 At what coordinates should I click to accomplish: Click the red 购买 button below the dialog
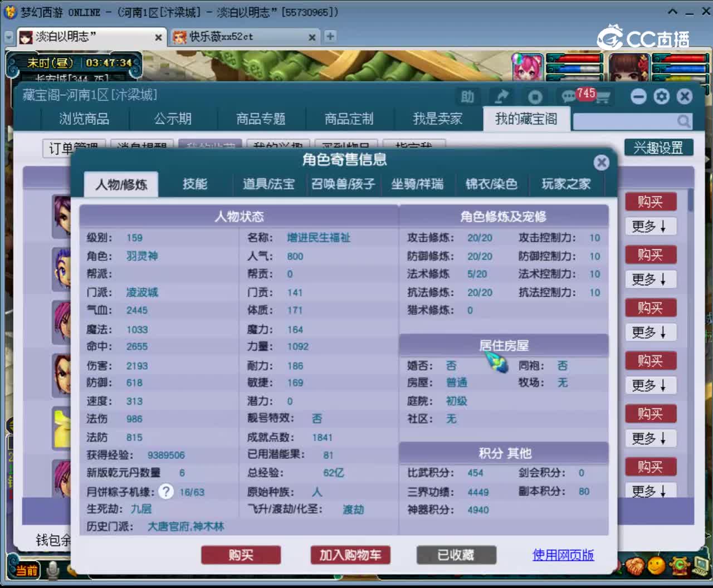coord(241,555)
